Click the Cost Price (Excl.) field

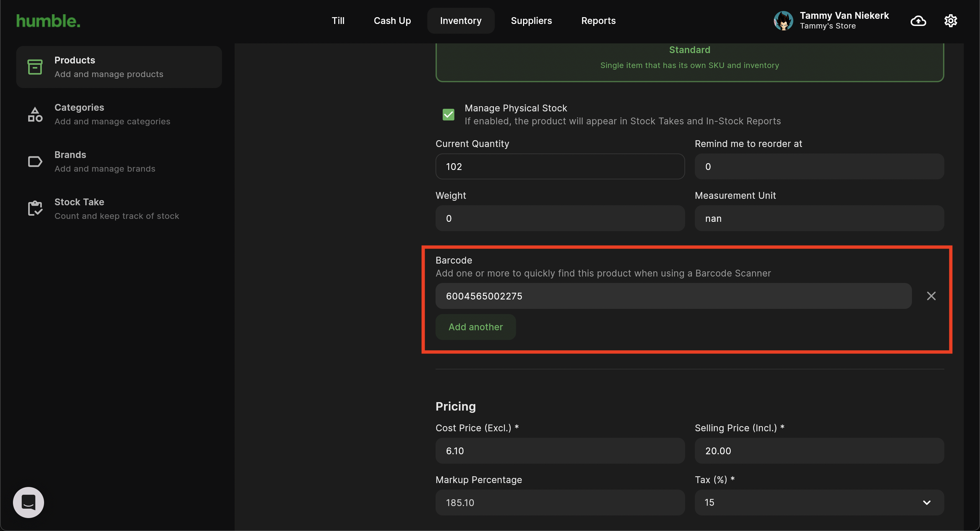coord(560,450)
